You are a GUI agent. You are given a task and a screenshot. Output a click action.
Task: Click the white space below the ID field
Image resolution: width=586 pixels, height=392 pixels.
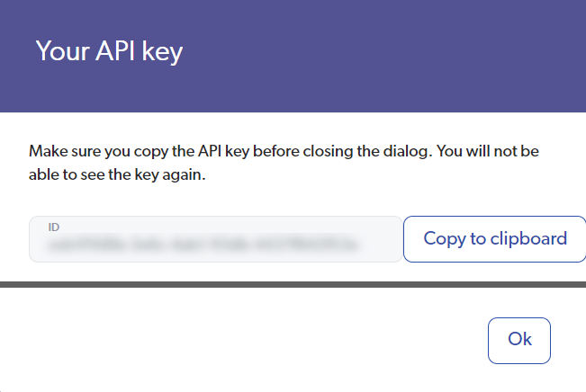click(216, 272)
